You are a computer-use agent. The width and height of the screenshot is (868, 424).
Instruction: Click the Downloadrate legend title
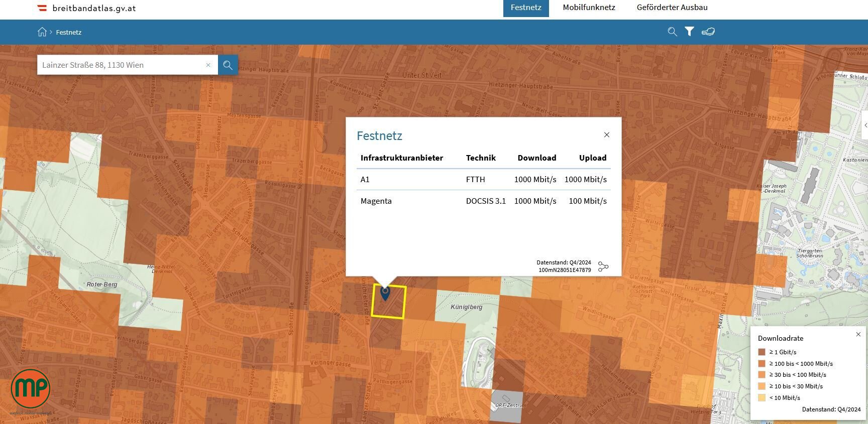click(781, 338)
